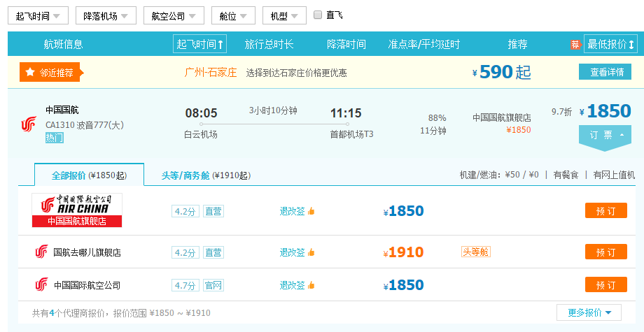Switch to the 头等/商务舱 tab
The width and height of the screenshot is (644, 332).
[x=206, y=175]
